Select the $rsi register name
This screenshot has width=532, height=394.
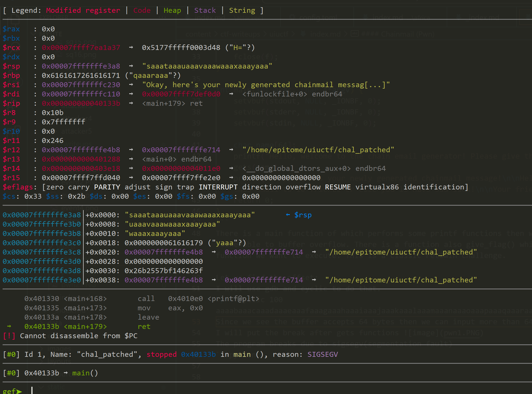point(11,85)
